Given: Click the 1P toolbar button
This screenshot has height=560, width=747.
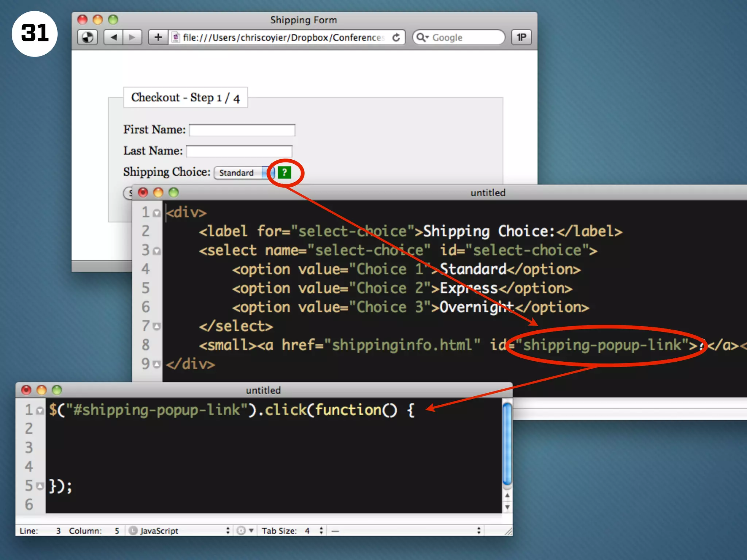Looking at the screenshot, I should tap(521, 37).
